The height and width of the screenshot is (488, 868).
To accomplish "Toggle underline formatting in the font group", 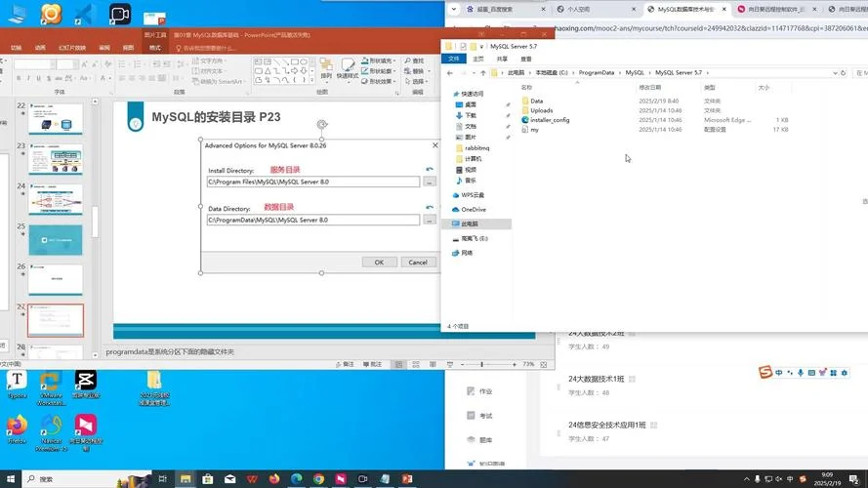I will 38,78.
